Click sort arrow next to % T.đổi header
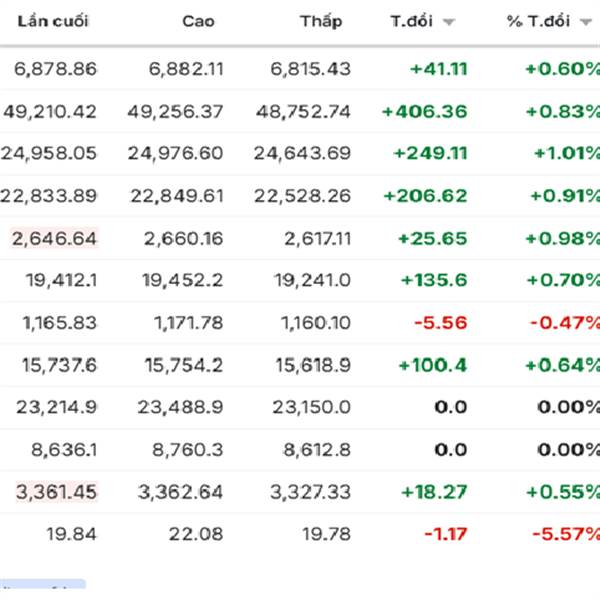The image size is (600, 600). (585, 22)
